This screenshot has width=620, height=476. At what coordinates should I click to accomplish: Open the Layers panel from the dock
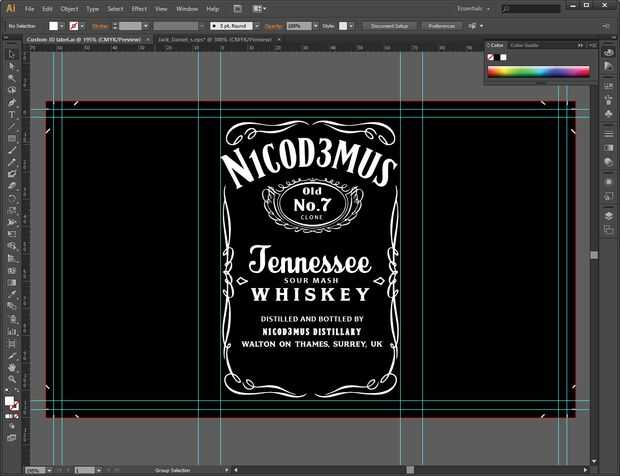(609, 216)
